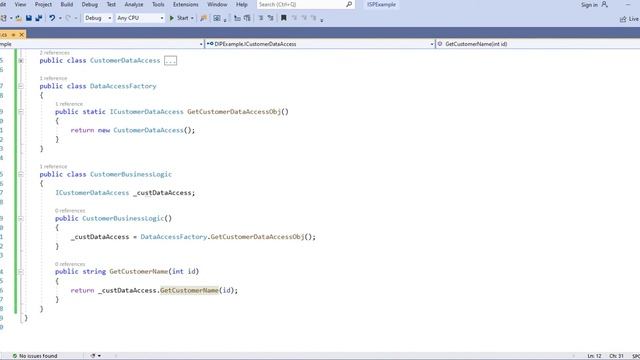Open the Window menu
The height and width of the screenshot is (360, 640).
[x=217, y=4]
